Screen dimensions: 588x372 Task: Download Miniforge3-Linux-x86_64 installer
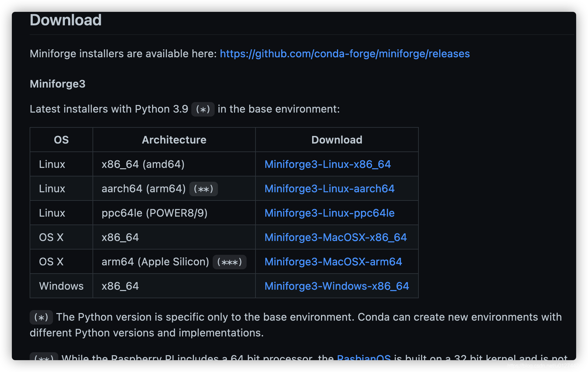328,164
